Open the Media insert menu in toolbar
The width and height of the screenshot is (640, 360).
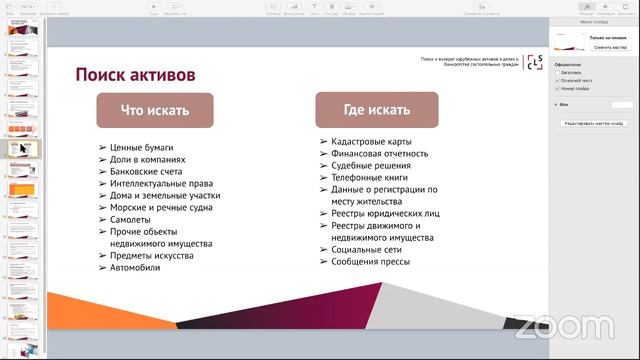tap(349, 7)
